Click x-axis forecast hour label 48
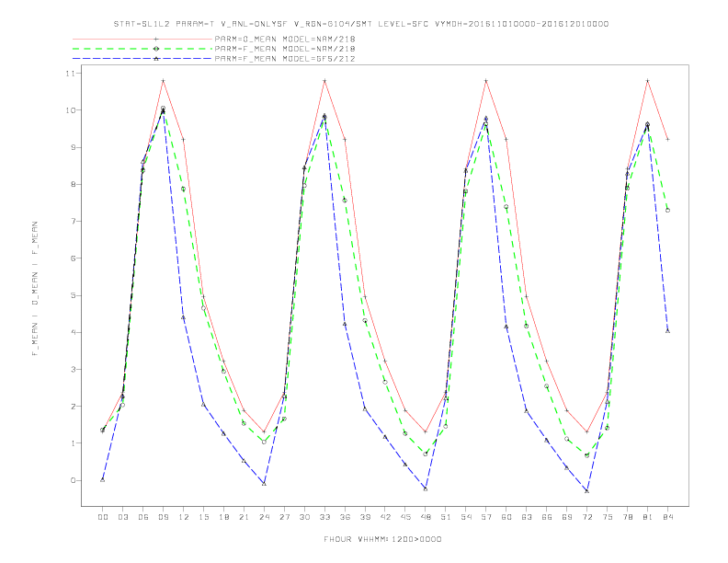This screenshot has height=563, width=728. (x=426, y=517)
